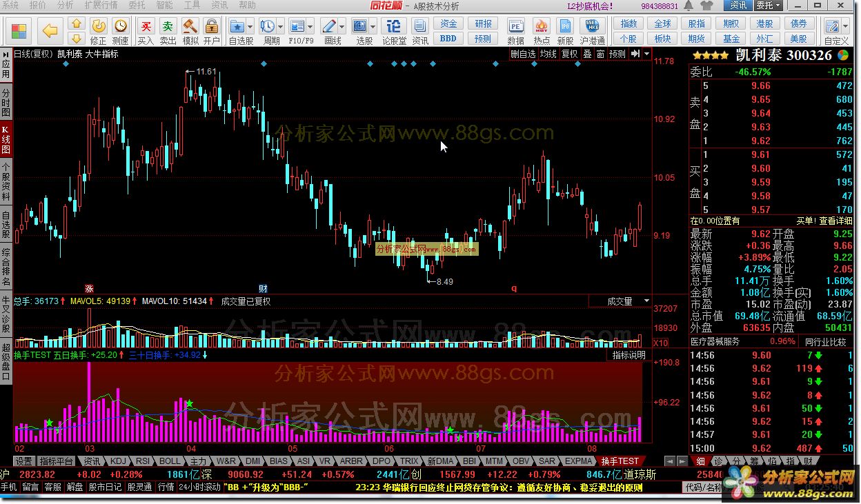The width and height of the screenshot is (861, 504).
Task: Open the 资讯 news document icon
Action: tap(419, 26)
